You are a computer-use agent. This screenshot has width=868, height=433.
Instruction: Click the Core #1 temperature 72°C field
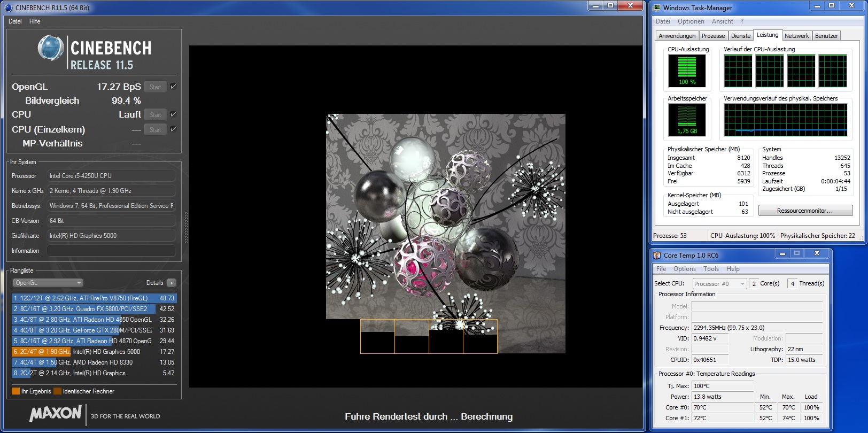coord(723,418)
